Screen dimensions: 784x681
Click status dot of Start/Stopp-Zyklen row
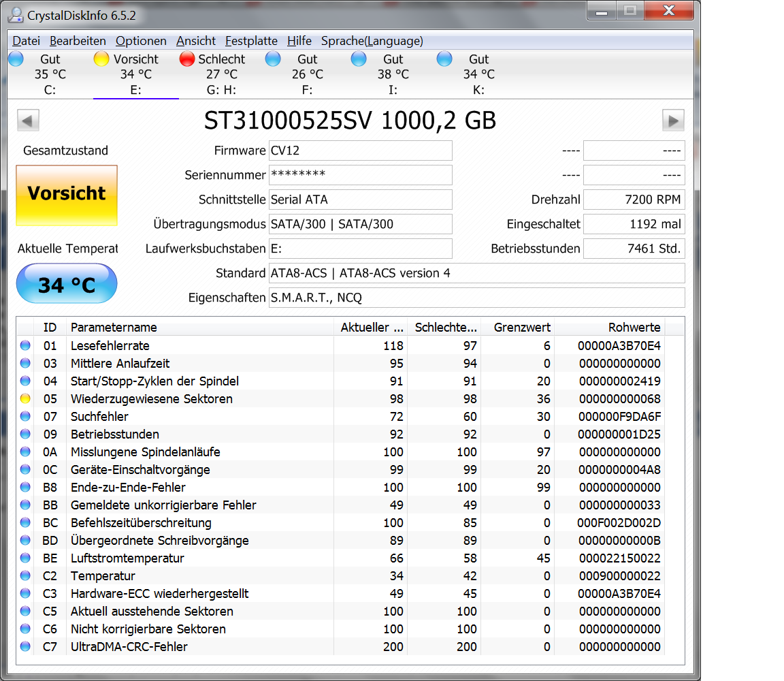point(25,381)
